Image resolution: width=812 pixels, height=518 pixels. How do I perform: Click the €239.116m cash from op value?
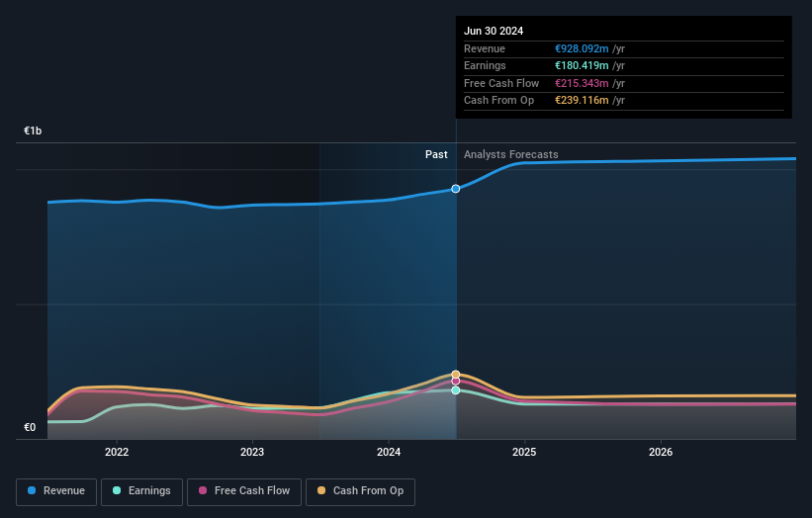(582, 101)
